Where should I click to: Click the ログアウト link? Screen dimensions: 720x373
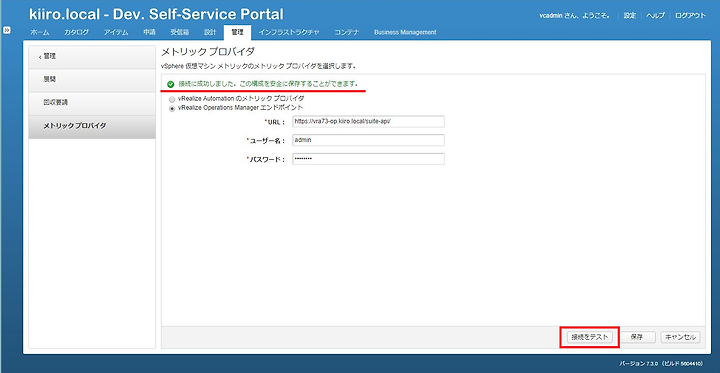coord(691,16)
